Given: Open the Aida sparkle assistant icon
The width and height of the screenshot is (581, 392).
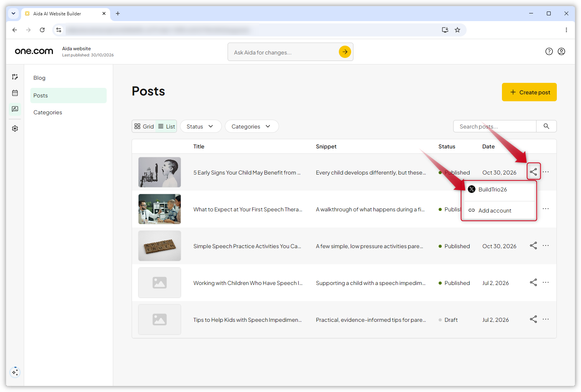Looking at the screenshot, I should (15, 372).
